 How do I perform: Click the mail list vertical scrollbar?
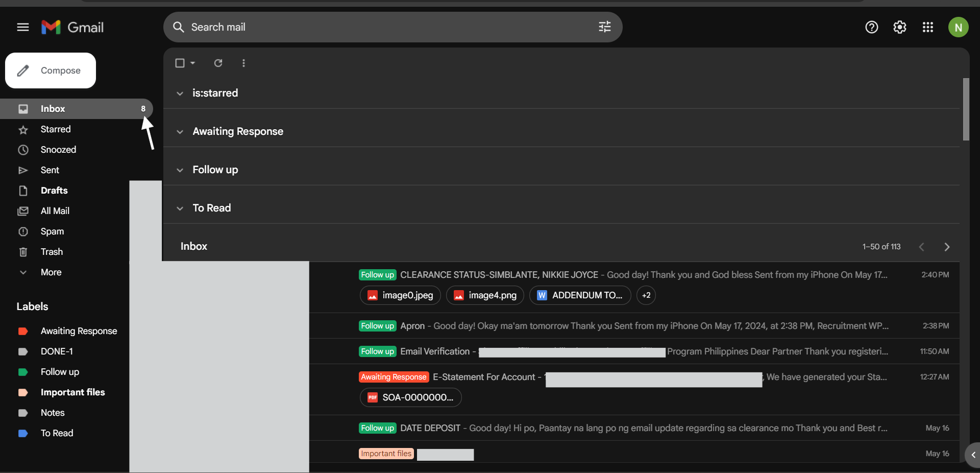[x=966, y=109]
